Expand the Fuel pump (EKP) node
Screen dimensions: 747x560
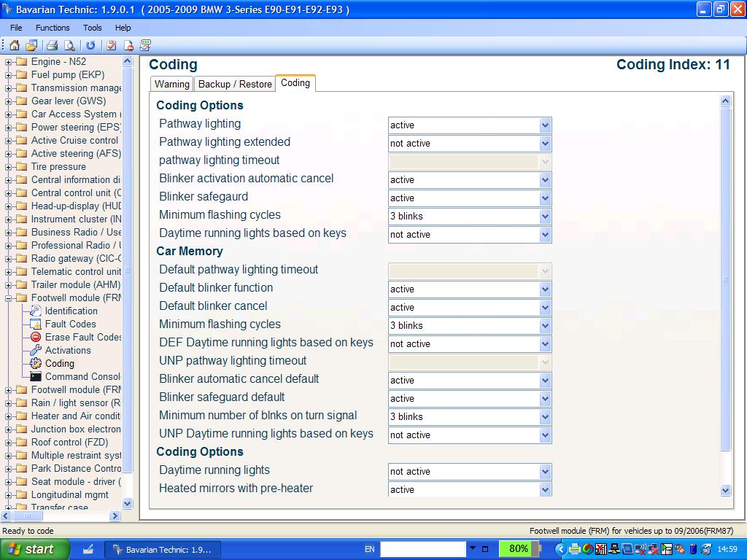point(8,75)
